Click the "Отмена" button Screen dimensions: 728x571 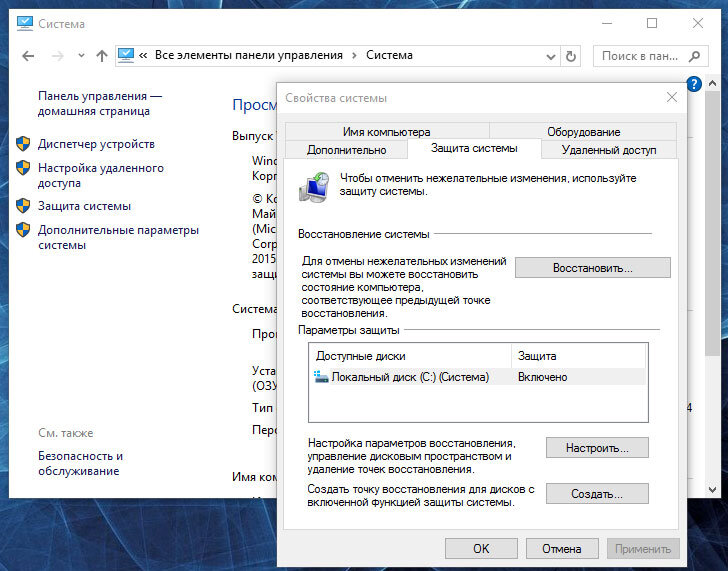coord(562,549)
